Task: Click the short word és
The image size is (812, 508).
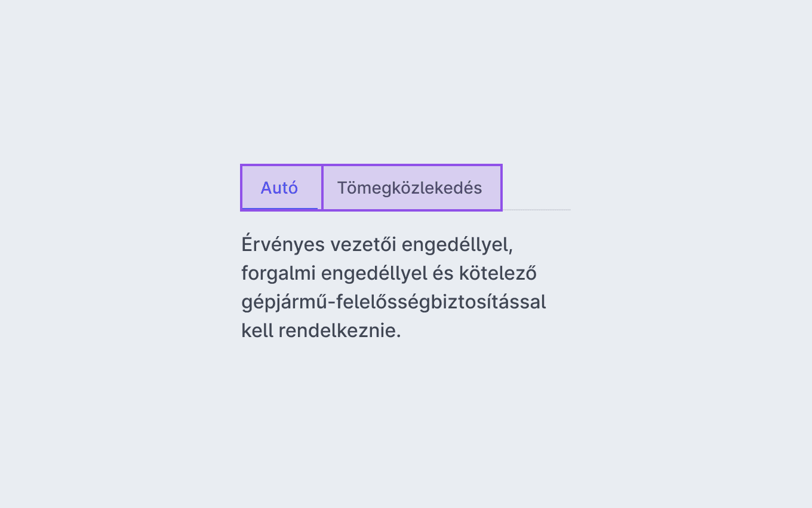Action: point(443,273)
